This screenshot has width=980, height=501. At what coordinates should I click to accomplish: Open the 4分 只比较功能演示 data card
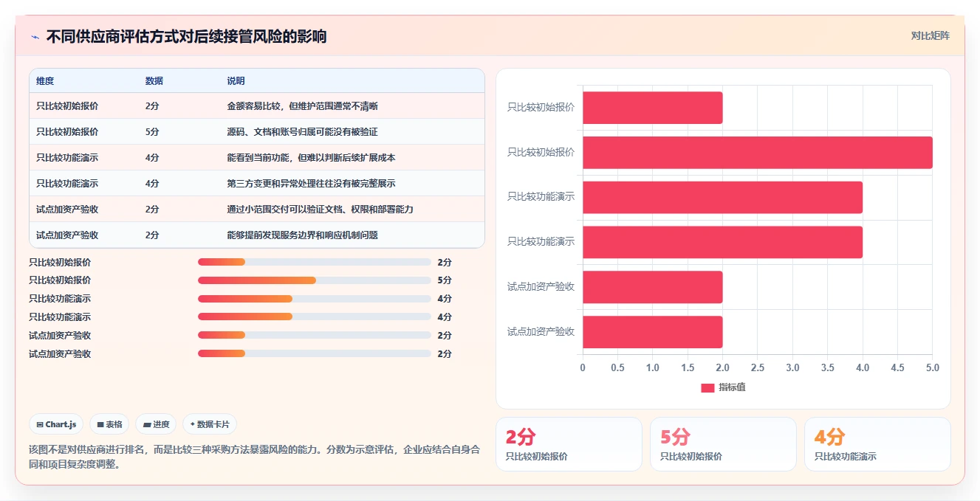pyautogui.click(x=877, y=444)
